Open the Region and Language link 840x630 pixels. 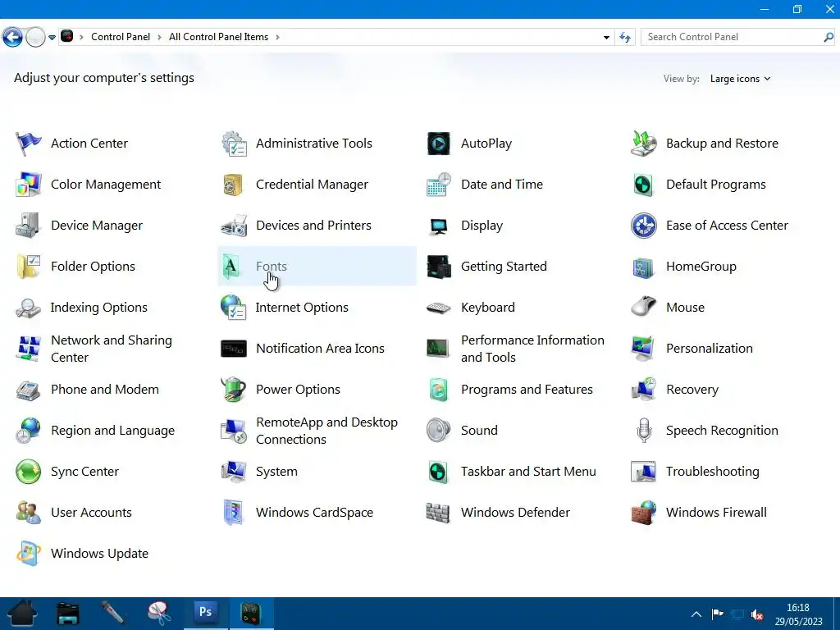[x=112, y=431]
